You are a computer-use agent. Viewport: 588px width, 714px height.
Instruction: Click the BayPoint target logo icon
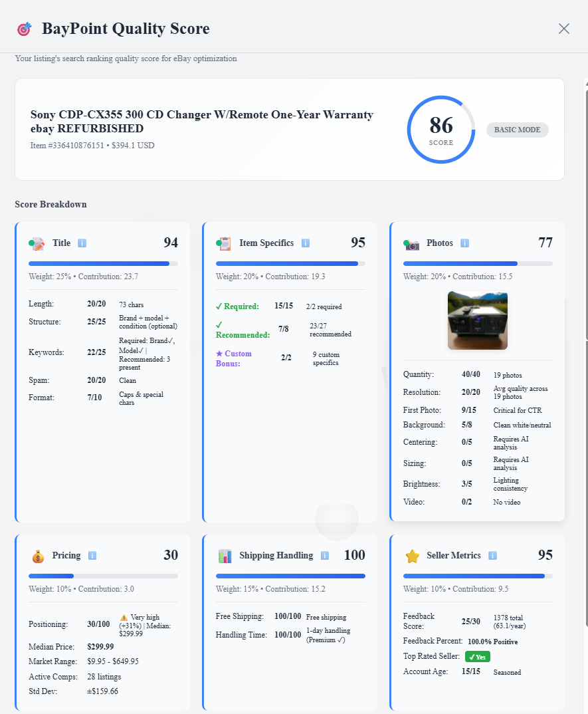24,29
